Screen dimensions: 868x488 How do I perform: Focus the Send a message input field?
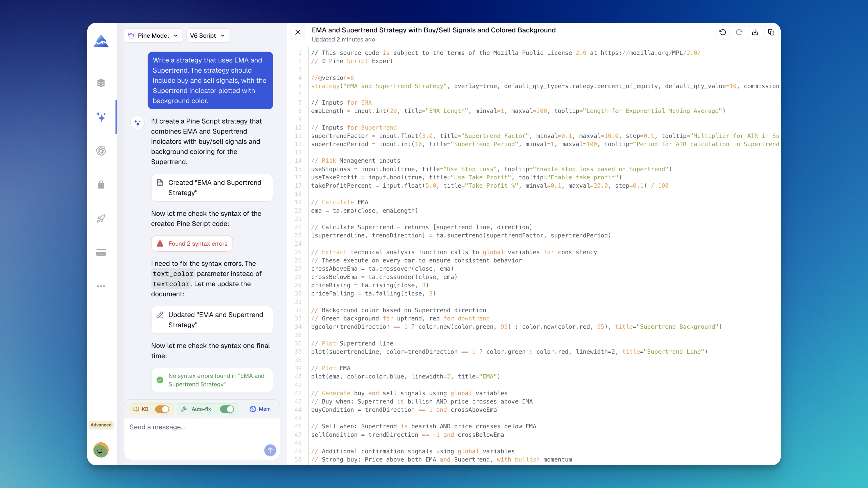tap(195, 427)
